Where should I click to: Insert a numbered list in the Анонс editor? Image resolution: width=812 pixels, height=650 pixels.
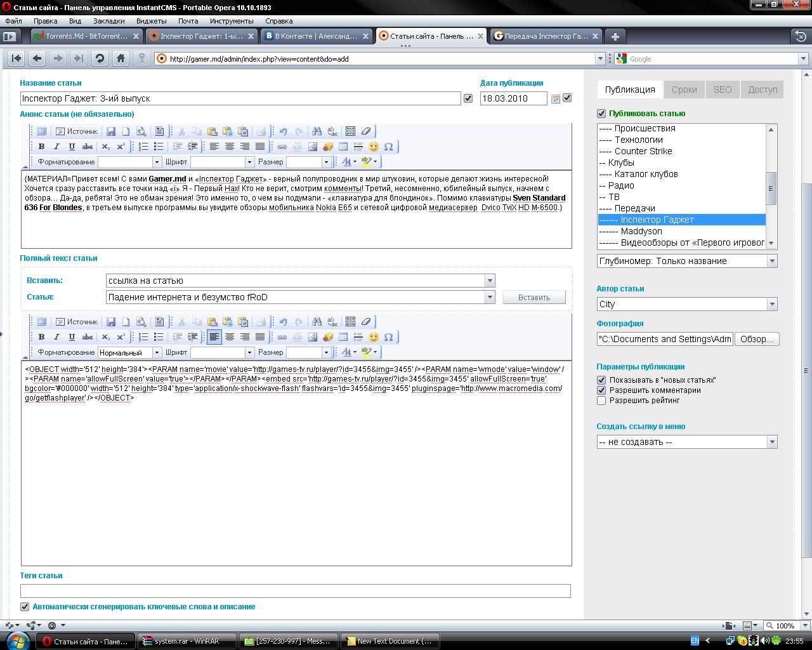coord(143,147)
